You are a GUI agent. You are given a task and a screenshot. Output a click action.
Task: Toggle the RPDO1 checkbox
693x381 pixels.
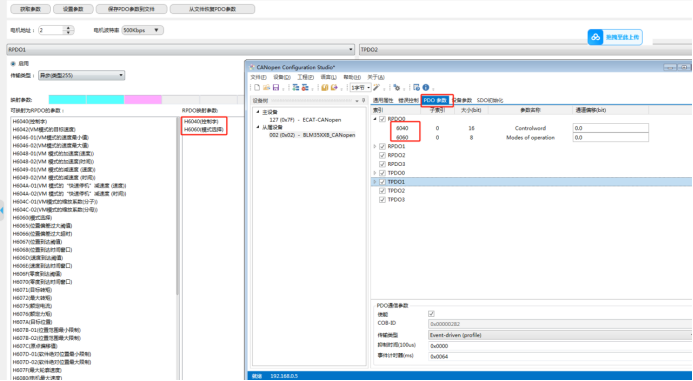pyautogui.click(x=383, y=146)
